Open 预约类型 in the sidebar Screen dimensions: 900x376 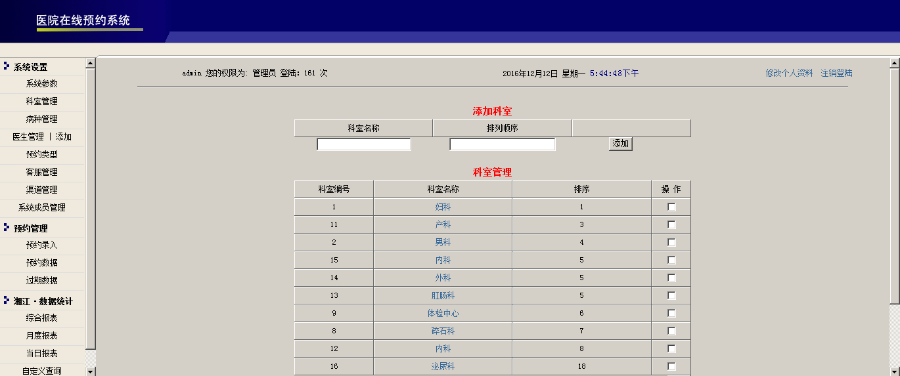coord(41,155)
